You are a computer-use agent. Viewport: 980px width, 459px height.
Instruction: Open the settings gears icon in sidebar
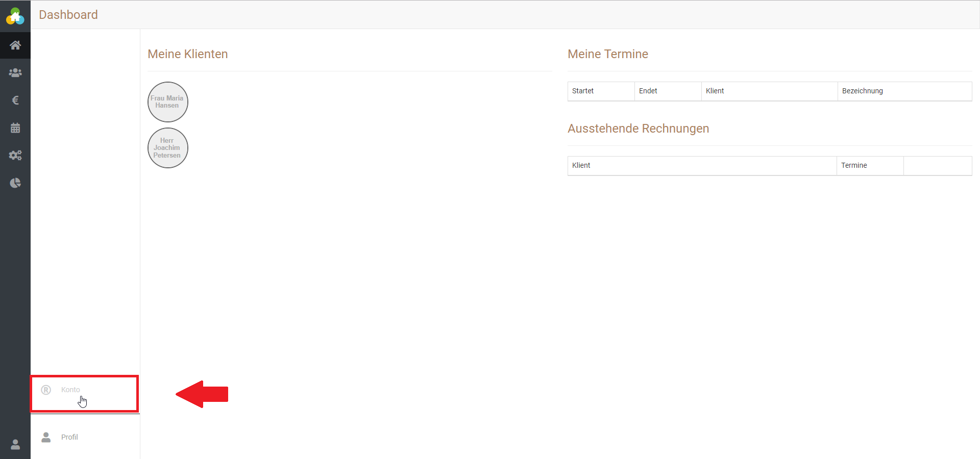pos(15,156)
